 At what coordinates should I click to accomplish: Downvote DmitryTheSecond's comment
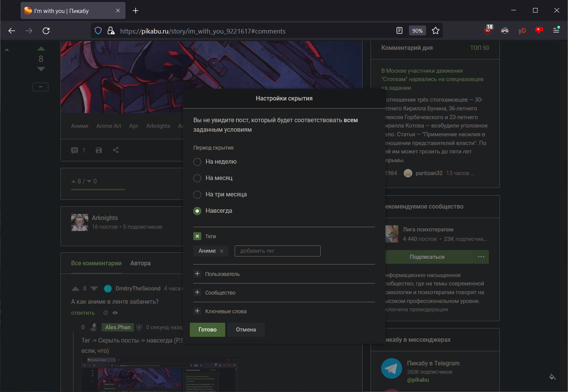tap(94, 288)
